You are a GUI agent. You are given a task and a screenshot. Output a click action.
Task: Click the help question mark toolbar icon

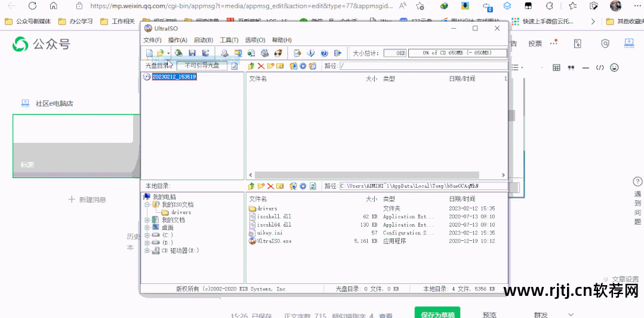coord(325,53)
